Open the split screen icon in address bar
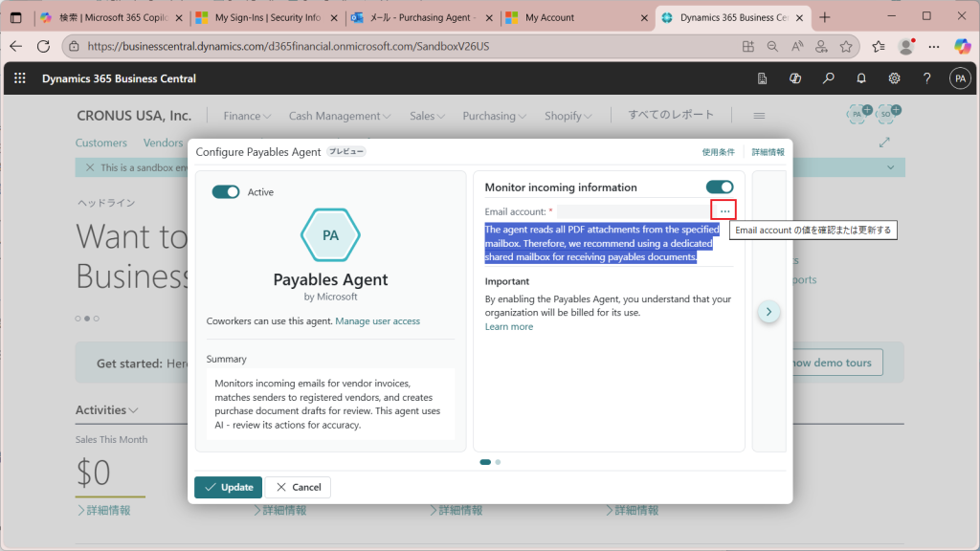Viewport: 980px width, 551px height. (748, 46)
